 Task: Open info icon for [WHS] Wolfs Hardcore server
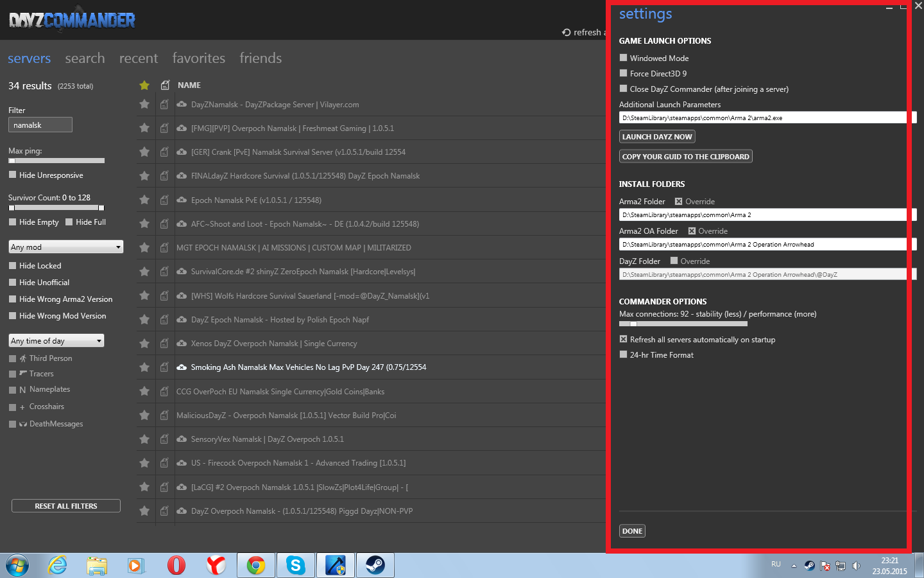point(164,295)
